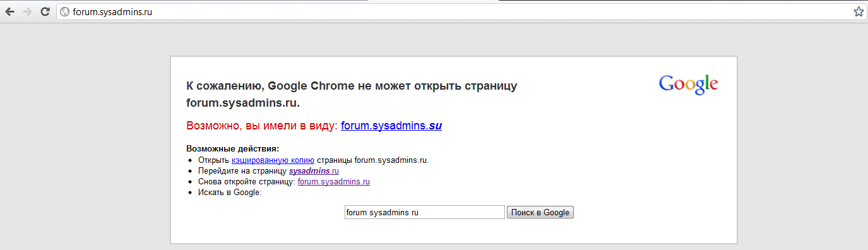Screen dimensions: 868x250
Task: Click the 'Поиск в Google' button
Action: pyautogui.click(x=540, y=213)
